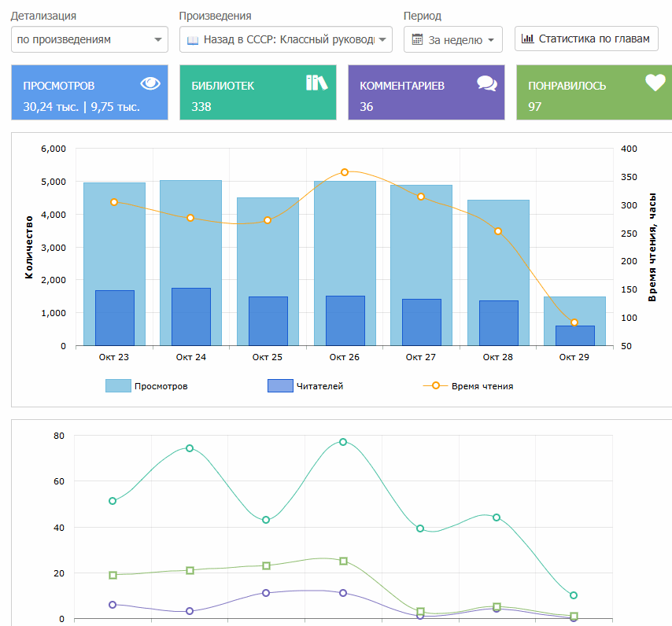
Task: Select the Библиотек statistics card
Action: (x=258, y=93)
